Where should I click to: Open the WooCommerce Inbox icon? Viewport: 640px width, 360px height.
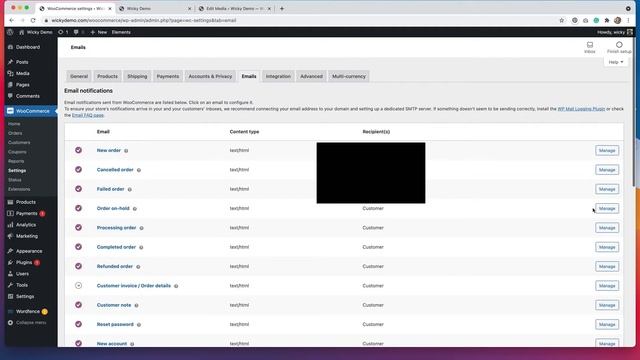589,47
